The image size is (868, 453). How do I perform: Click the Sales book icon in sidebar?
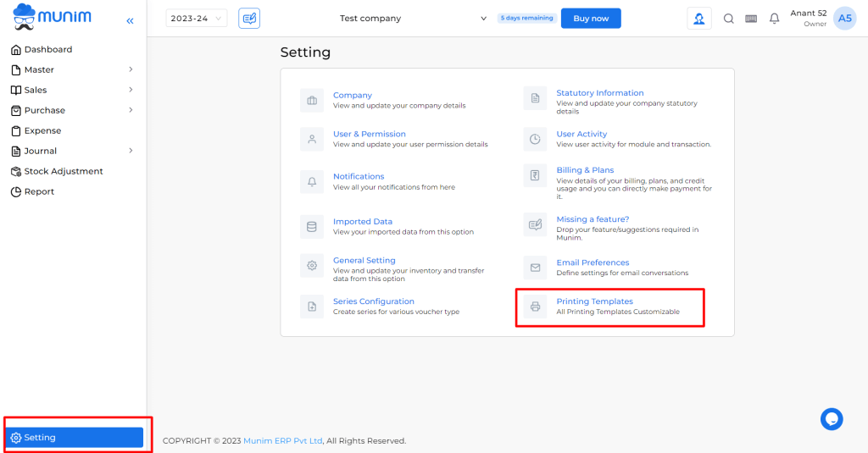tap(16, 90)
